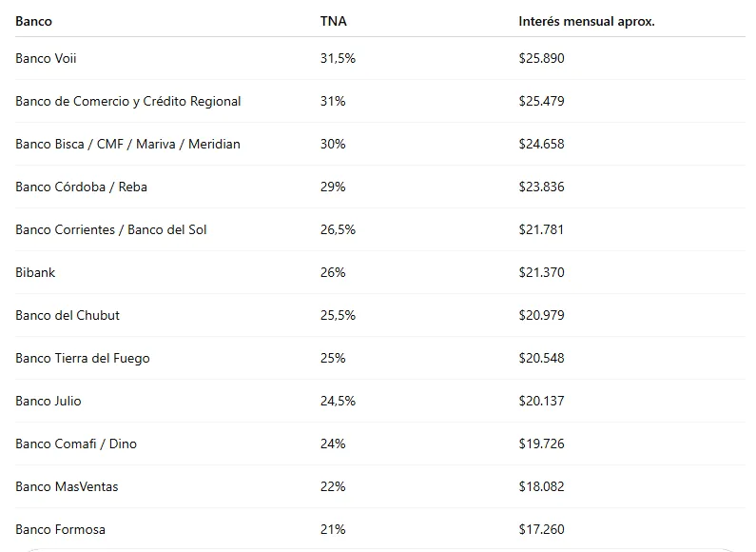Select the Banco Voii row name

[46, 58]
